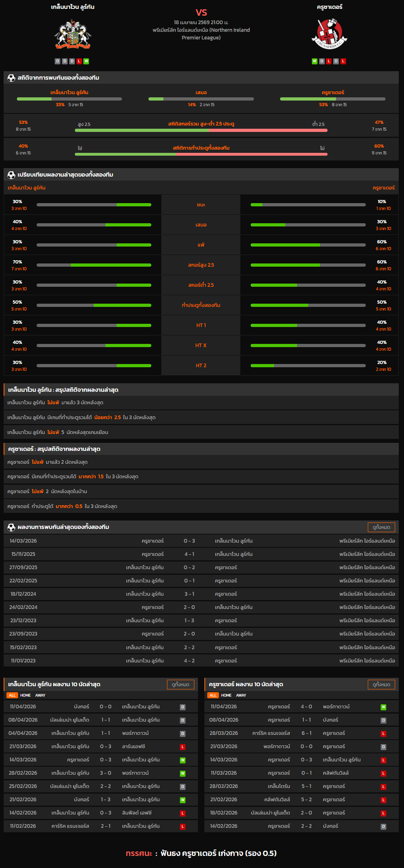This screenshot has height=868, width=404.
Task: Expand Crusaders results with ดูทั้งหมด button
Action: tap(381, 685)
